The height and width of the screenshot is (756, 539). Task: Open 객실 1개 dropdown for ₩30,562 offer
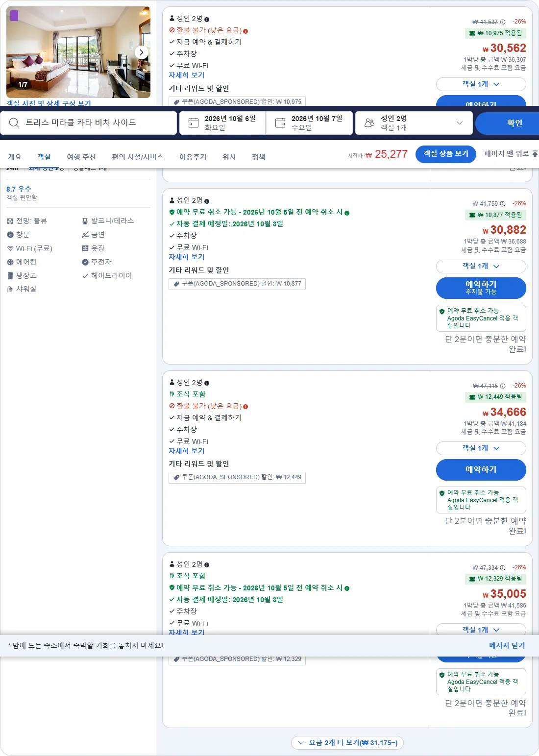pos(481,84)
